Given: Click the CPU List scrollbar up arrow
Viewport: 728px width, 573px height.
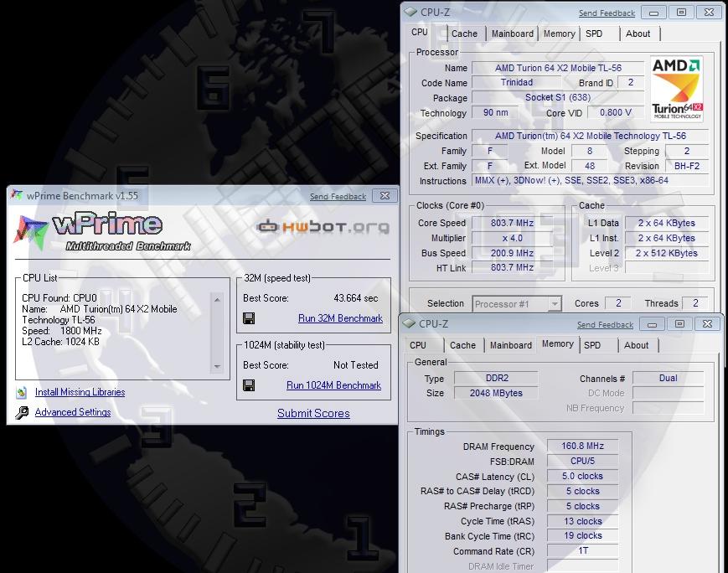Looking at the screenshot, I should point(217,300).
